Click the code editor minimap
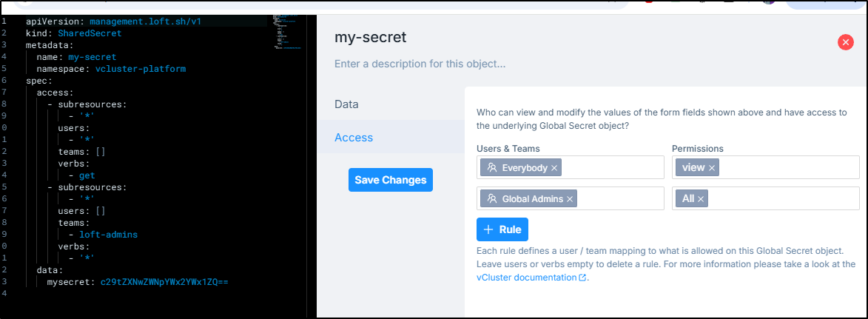Viewport: 868px width, 319px height. [287, 33]
